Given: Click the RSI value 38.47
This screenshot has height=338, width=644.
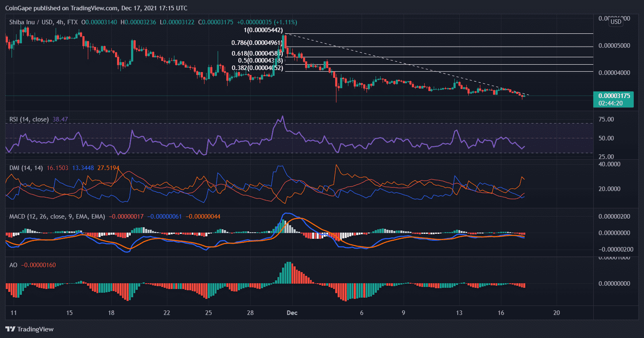Looking at the screenshot, I should click(60, 119).
